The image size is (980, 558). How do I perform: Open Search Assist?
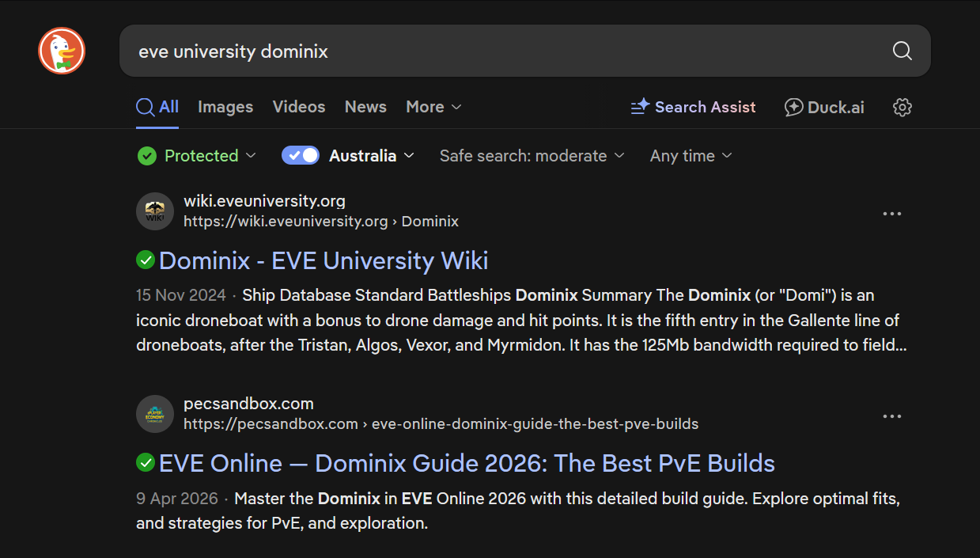(x=693, y=107)
